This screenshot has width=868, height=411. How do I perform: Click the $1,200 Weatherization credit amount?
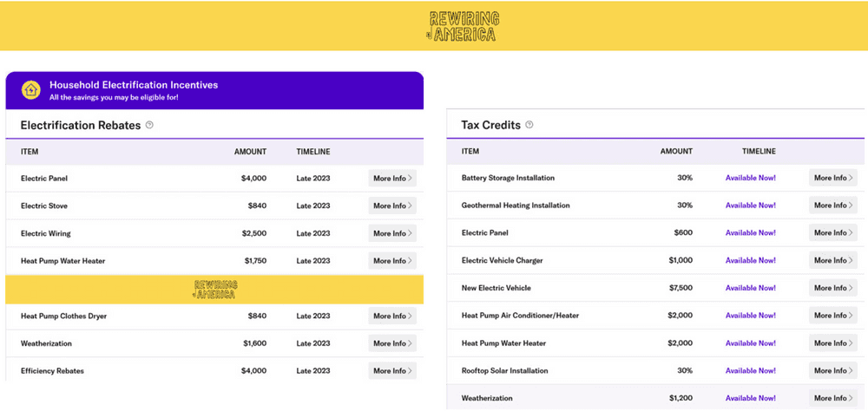[681, 398]
